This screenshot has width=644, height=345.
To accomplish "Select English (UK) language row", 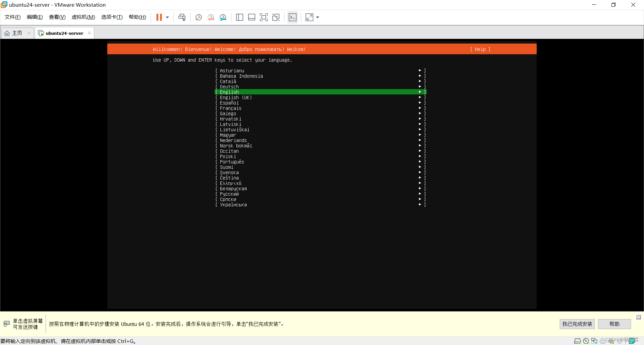I will point(320,97).
